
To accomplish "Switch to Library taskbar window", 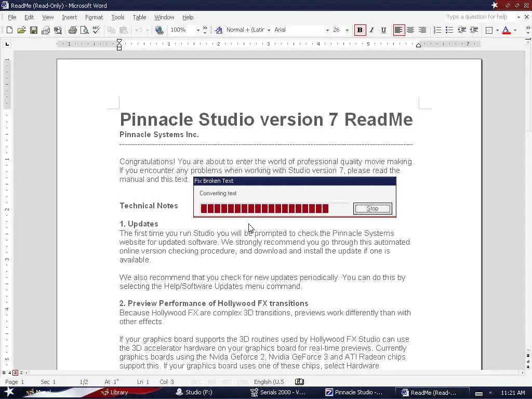I will (115, 392).
